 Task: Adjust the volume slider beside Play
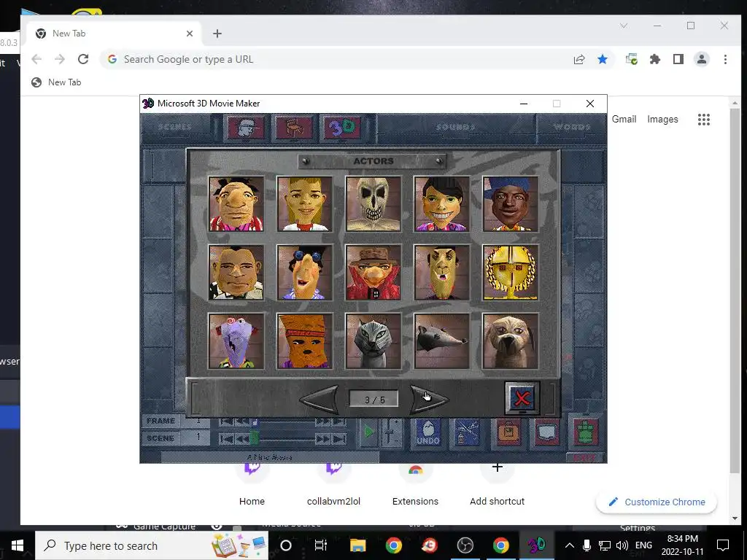[x=391, y=432]
